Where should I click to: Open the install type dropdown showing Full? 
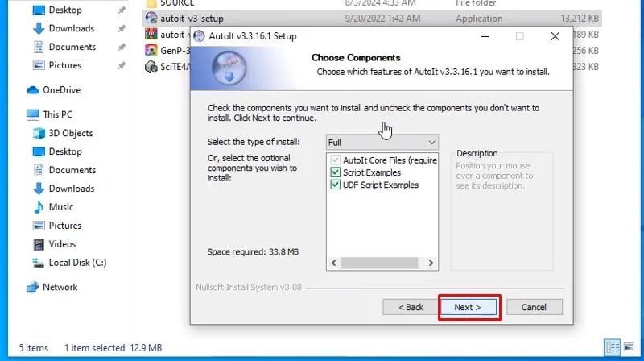pyautogui.click(x=382, y=143)
